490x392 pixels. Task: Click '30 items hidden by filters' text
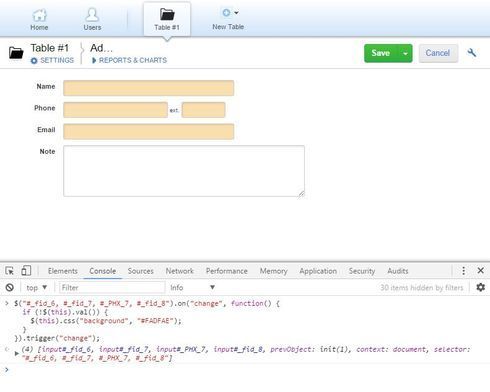pyautogui.click(x=422, y=287)
